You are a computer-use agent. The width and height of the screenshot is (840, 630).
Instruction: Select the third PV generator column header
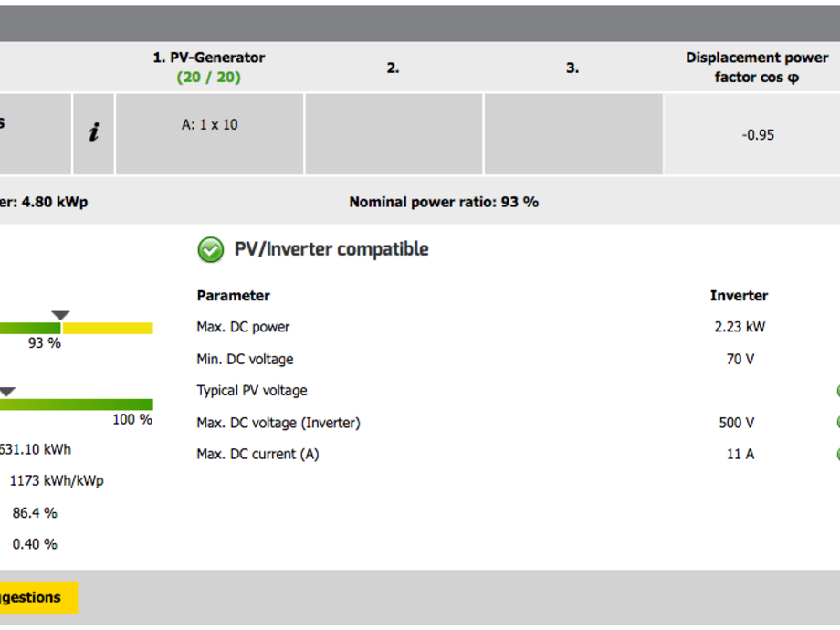[x=572, y=68]
